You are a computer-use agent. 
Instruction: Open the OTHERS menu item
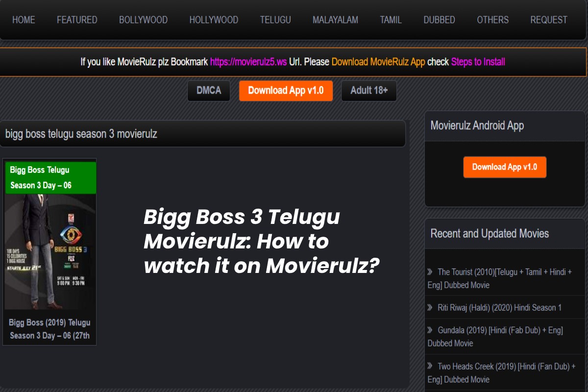492,20
